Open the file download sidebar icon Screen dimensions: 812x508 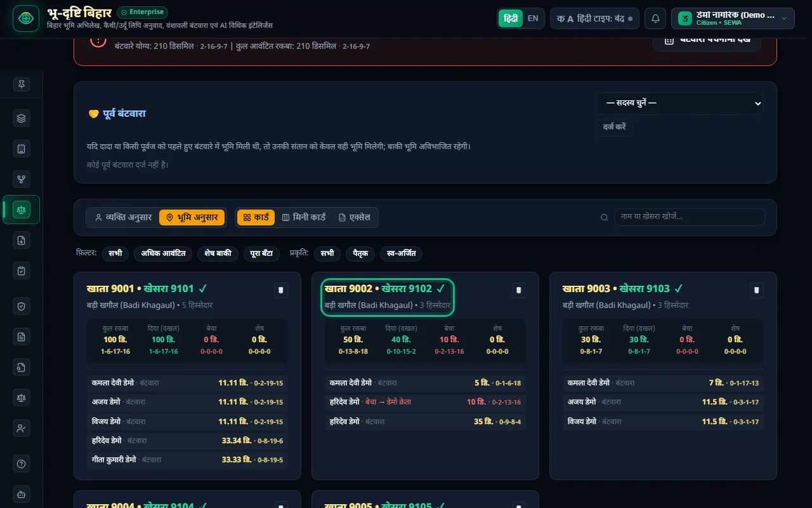(22, 240)
